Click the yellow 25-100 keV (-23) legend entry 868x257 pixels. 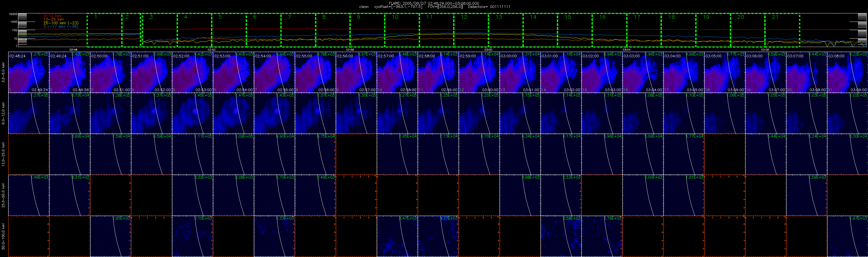point(61,23)
